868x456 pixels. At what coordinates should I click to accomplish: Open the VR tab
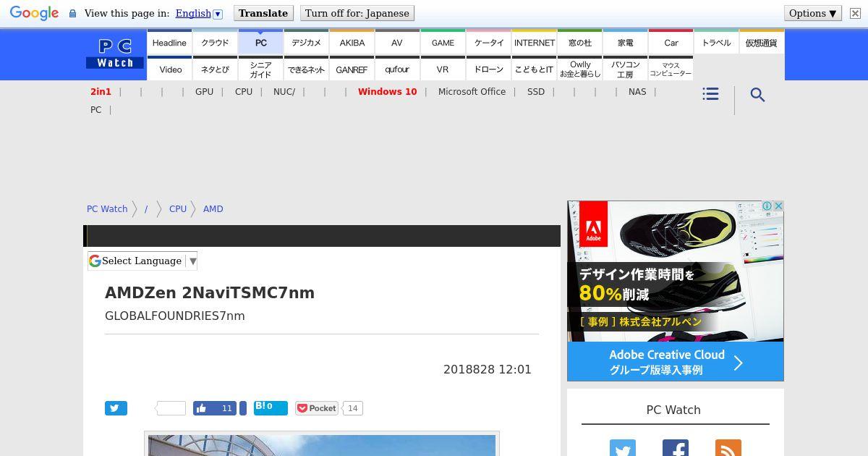pyautogui.click(x=443, y=69)
